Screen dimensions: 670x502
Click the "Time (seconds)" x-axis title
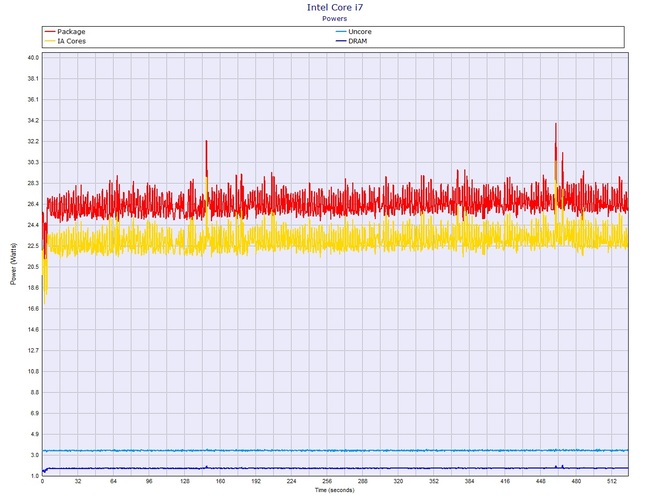click(x=335, y=490)
